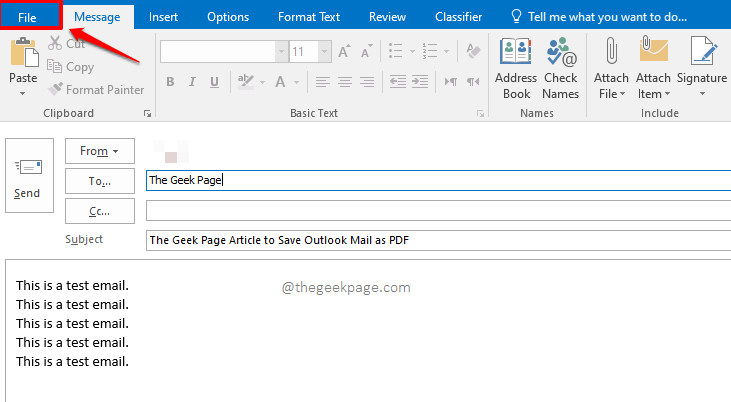Image resolution: width=731 pixels, height=402 pixels.
Task: Toggle Bold text formatting
Action: pos(170,82)
